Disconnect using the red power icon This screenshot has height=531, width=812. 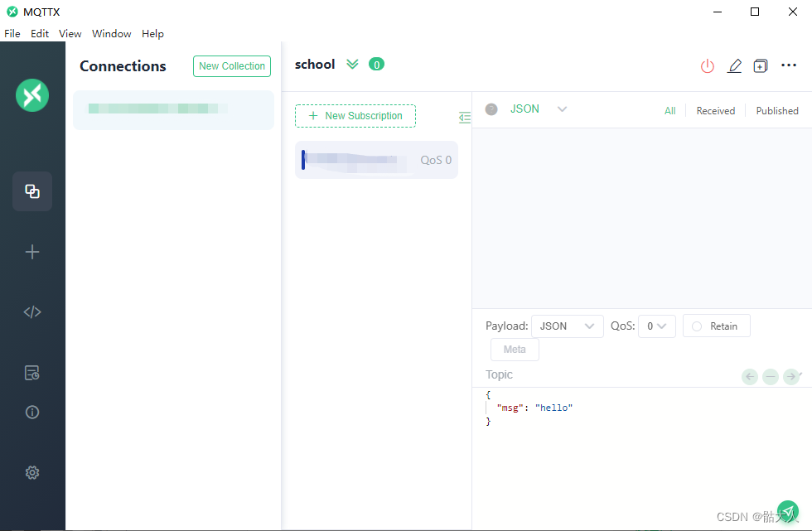[708, 65]
